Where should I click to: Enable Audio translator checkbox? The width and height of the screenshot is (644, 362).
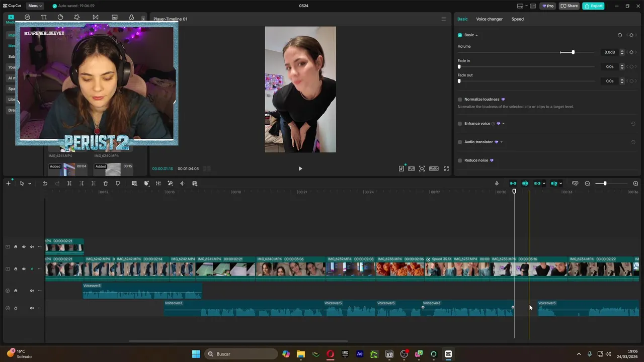[x=460, y=142]
